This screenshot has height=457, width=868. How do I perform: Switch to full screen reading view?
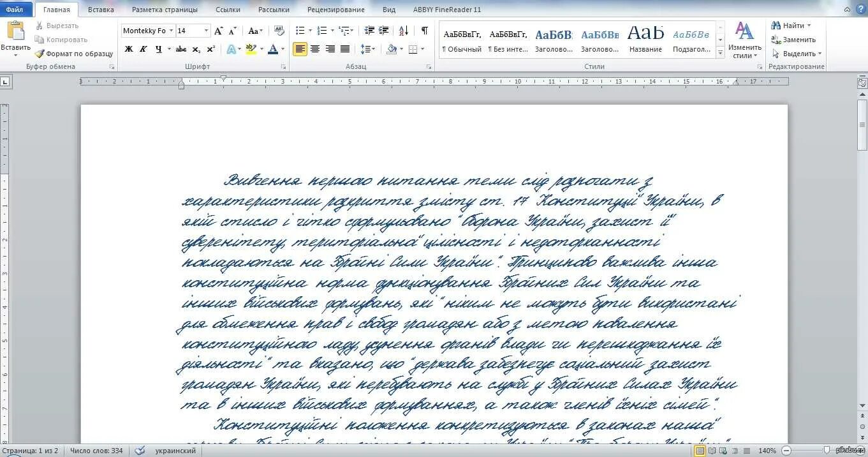click(712, 451)
